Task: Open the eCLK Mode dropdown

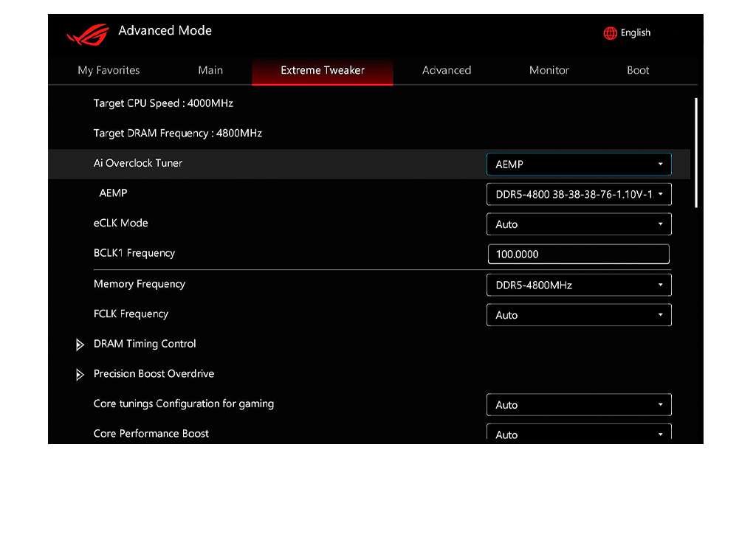Action: click(x=578, y=224)
